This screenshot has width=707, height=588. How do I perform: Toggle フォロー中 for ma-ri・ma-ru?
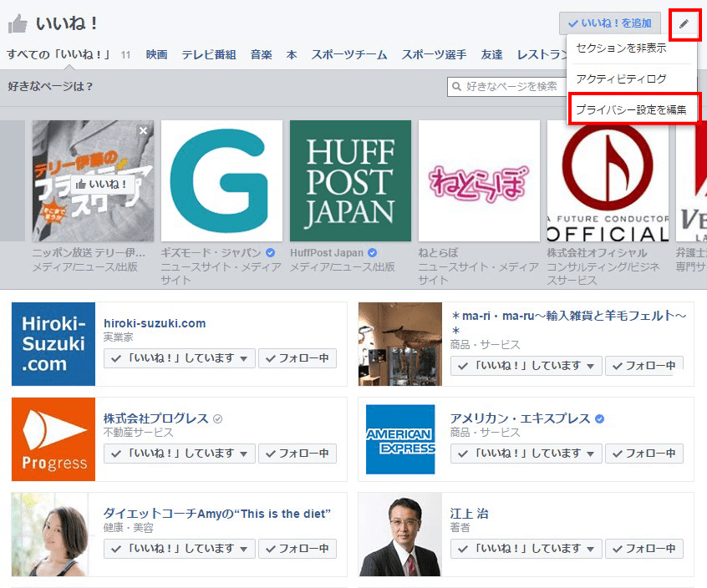click(643, 366)
